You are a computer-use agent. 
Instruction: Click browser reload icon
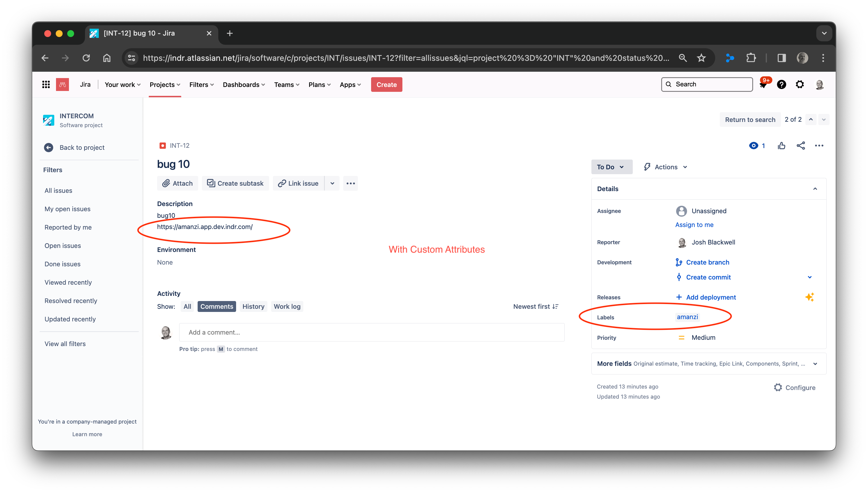[x=86, y=58]
